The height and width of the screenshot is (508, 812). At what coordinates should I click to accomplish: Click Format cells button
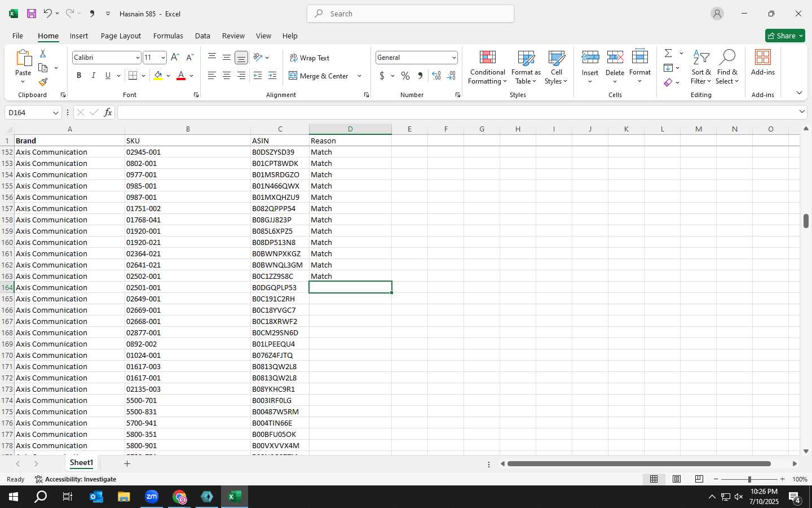click(640, 67)
